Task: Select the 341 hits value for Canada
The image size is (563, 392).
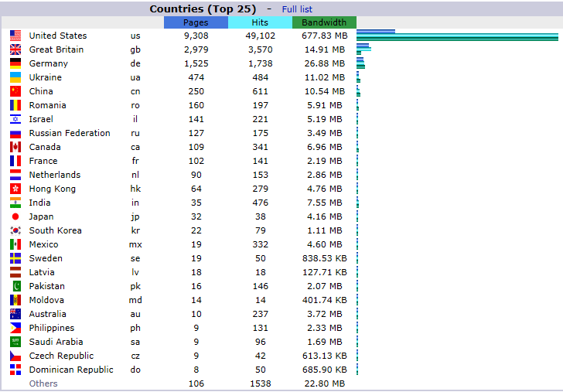Action: 261,147
